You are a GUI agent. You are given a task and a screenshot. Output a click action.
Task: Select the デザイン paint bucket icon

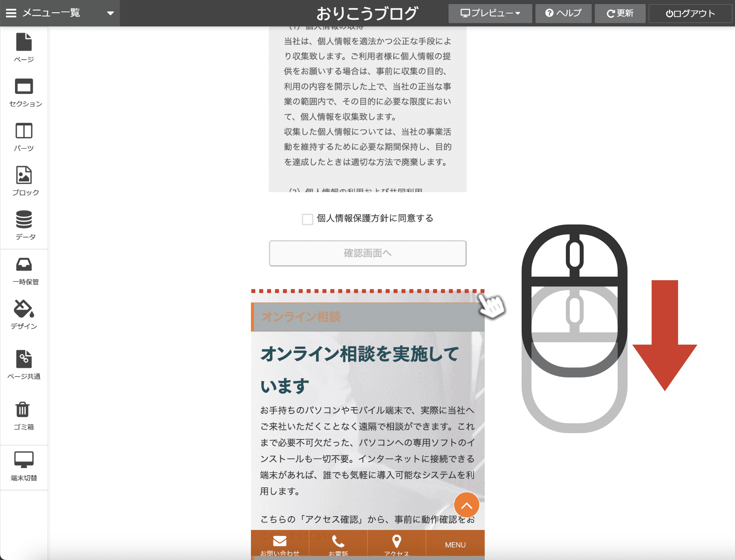[24, 309]
